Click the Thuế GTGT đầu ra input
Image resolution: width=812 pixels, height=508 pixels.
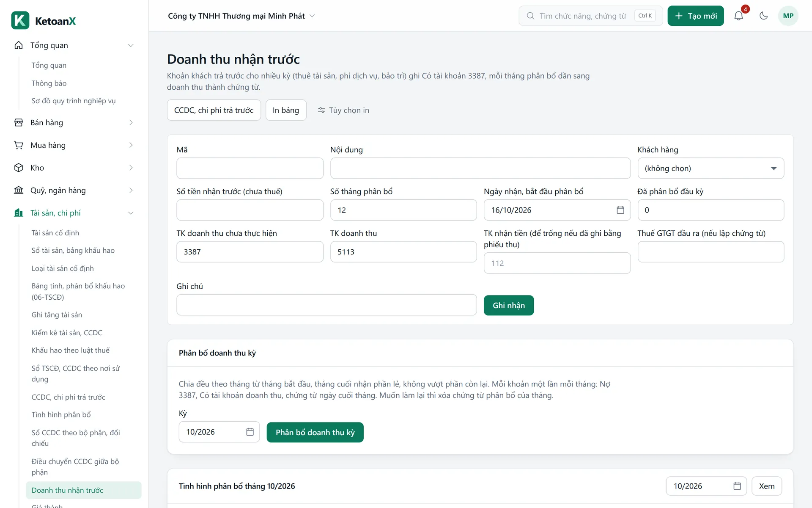tap(710, 252)
